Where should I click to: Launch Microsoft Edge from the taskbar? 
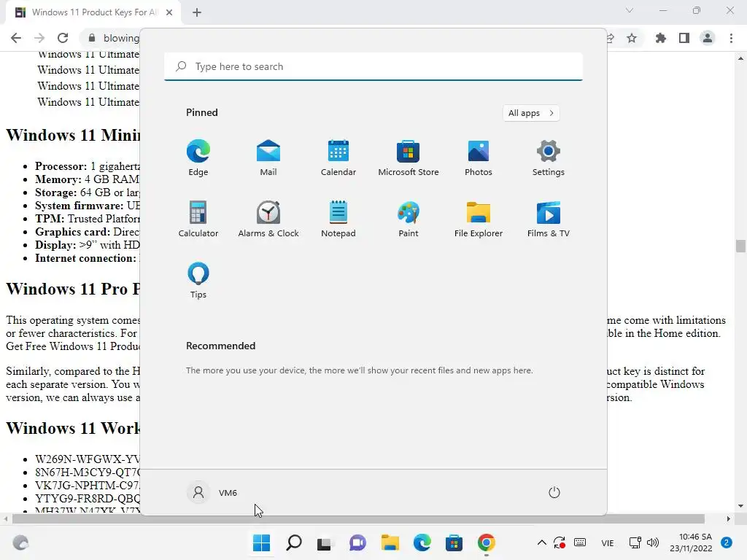point(422,542)
